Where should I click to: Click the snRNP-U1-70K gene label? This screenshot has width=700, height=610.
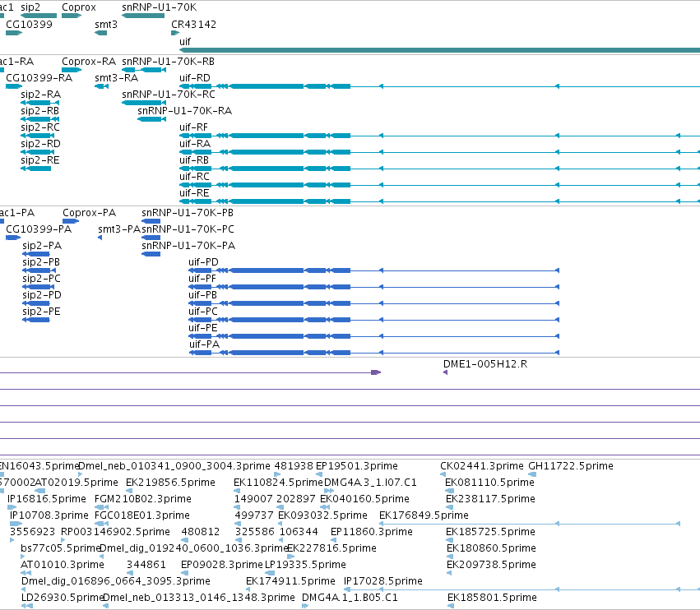[159, 7]
